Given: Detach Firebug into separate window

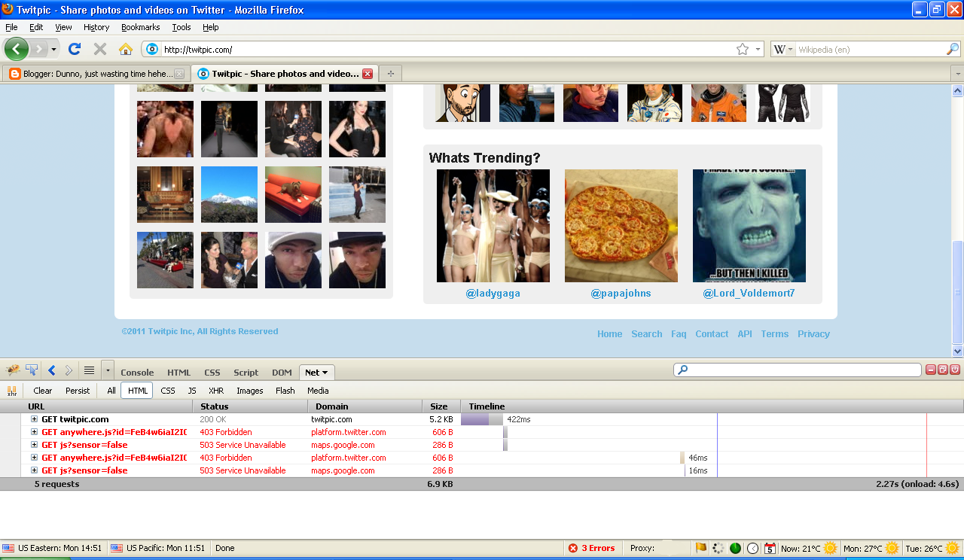Looking at the screenshot, I should pos(943,370).
